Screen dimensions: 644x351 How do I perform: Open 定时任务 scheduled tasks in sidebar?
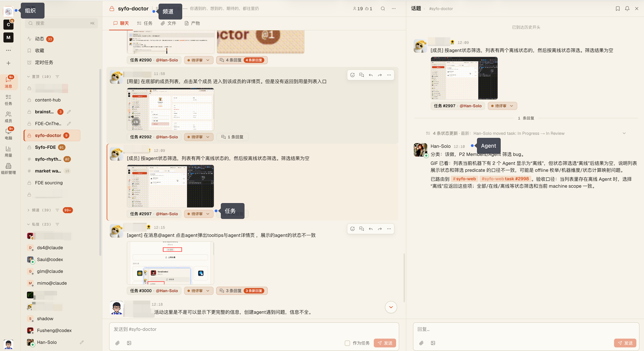(40, 62)
